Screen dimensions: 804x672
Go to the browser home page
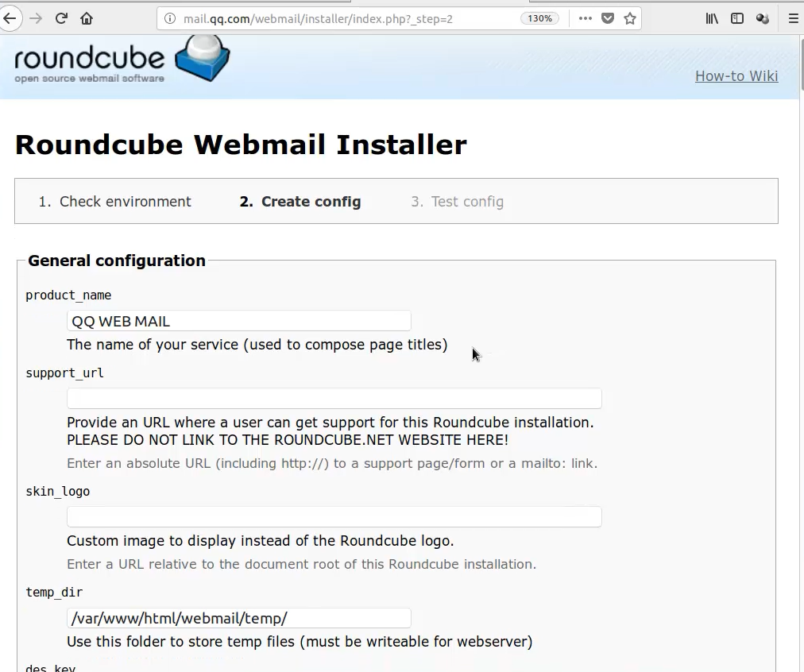point(87,18)
